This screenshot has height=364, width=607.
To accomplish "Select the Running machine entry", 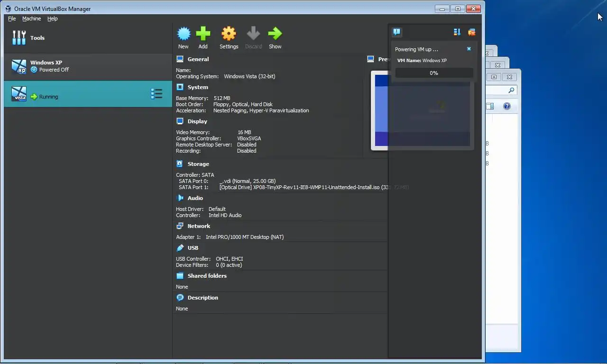I will coord(88,94).
